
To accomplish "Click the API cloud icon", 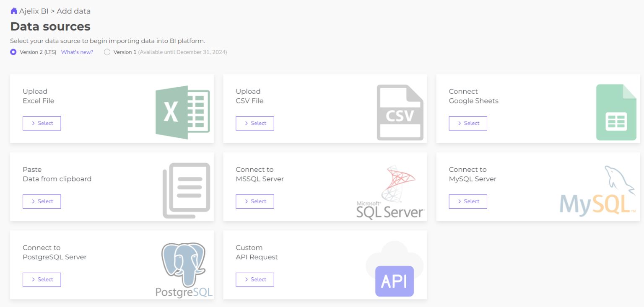I will 394,269.
